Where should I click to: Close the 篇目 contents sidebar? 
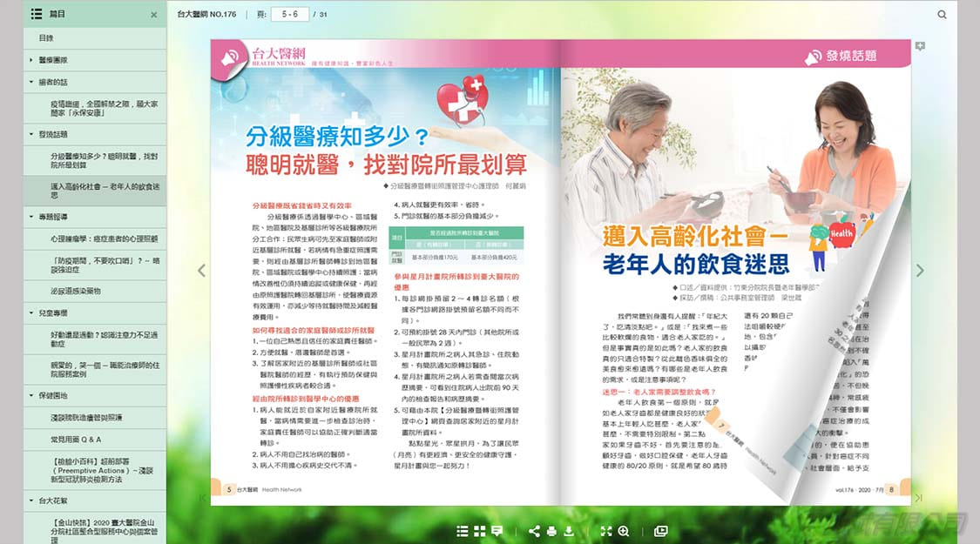click(153, 15)
